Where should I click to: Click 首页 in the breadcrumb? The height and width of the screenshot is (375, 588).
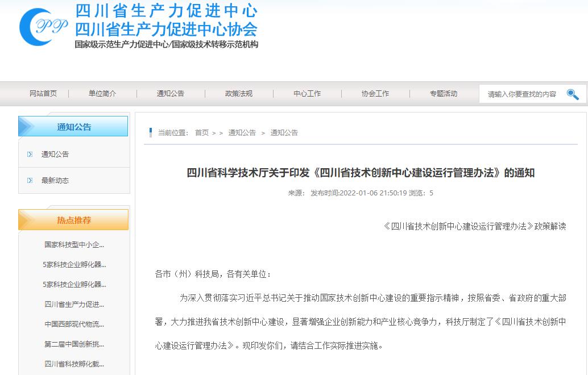[202, 133]
